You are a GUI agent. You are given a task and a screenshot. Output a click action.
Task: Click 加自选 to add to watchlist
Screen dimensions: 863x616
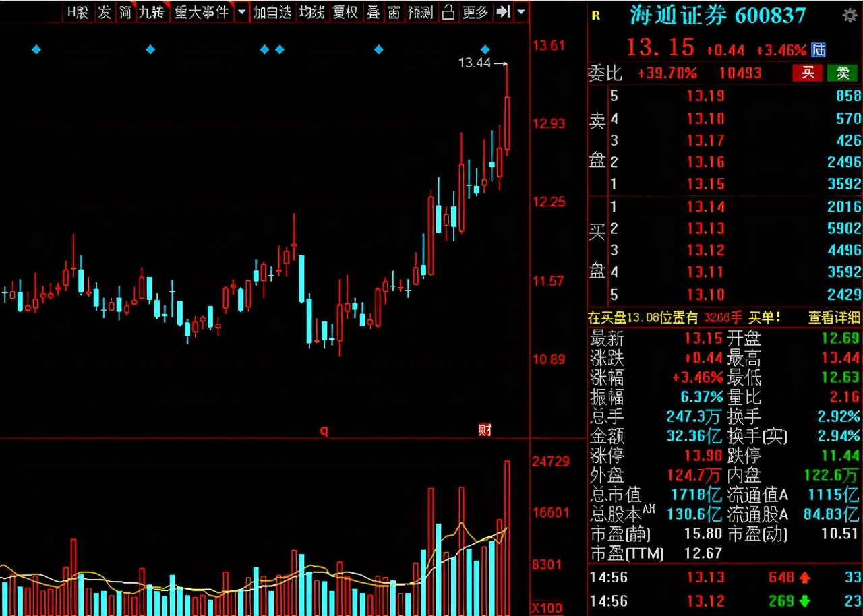pyautogui.click(x=272, y=13)
